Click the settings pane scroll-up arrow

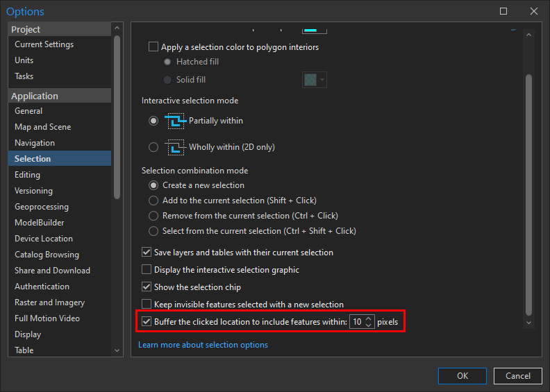point(528,35)
